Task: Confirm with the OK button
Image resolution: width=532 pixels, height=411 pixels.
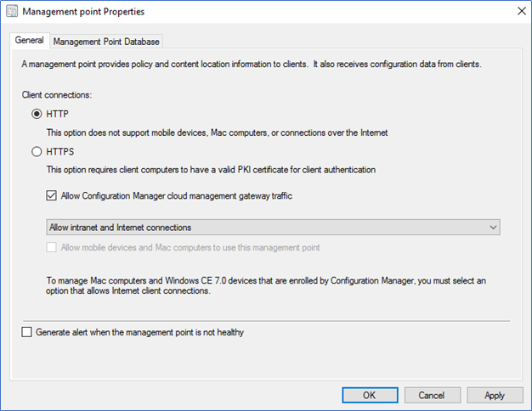Action: (370, 396)
